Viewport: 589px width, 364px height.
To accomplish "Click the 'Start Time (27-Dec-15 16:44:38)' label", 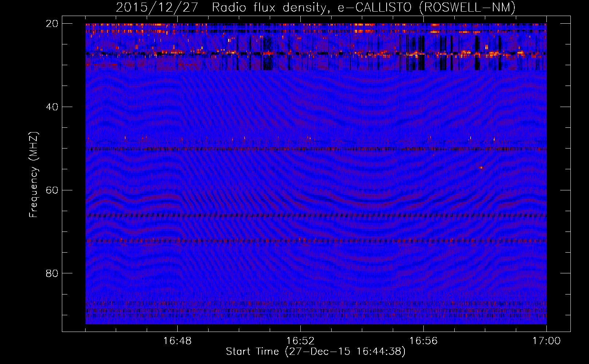I will tap(316, 352).
